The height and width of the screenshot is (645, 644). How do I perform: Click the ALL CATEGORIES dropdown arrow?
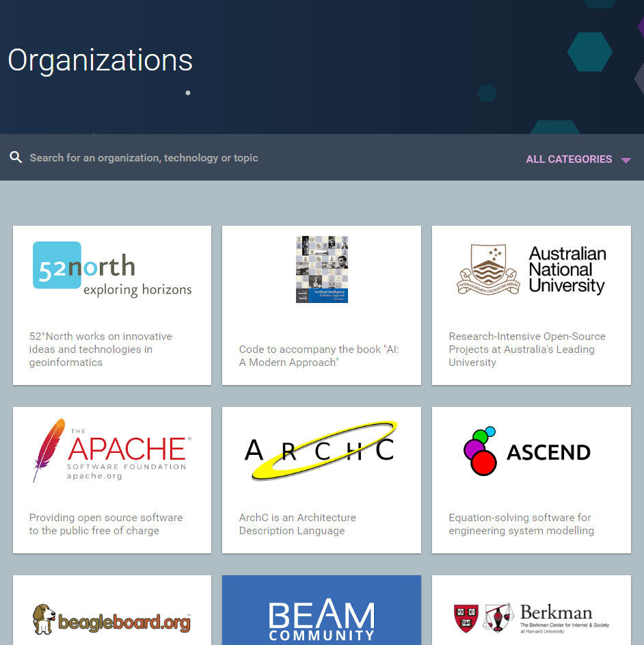626,161
